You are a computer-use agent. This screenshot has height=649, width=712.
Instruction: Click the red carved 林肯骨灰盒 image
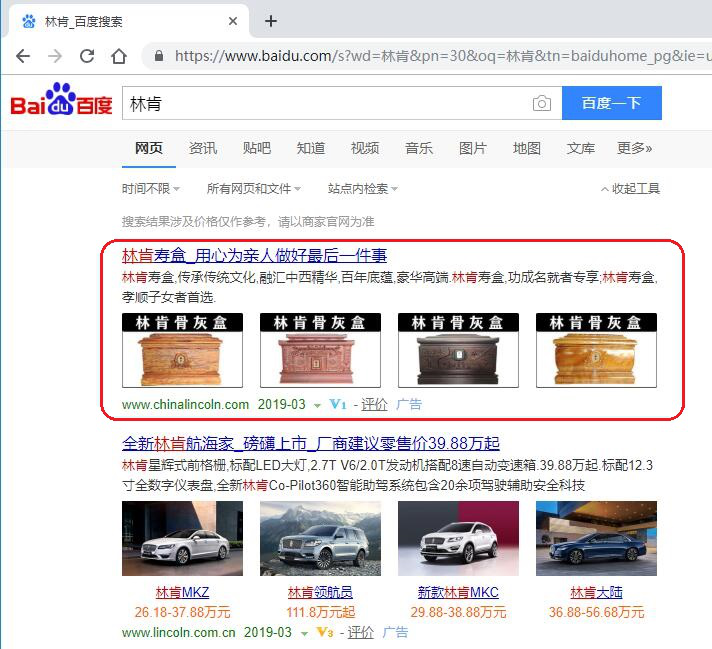(320, 350)
